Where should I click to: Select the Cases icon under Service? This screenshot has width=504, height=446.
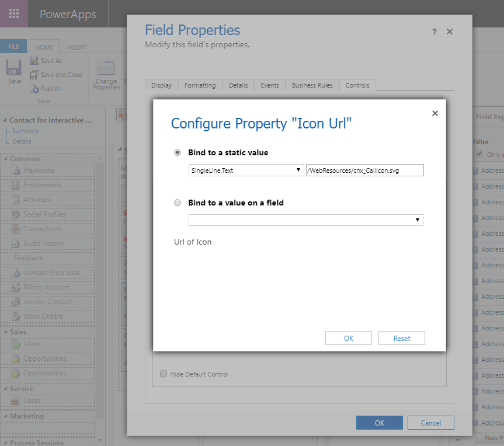tap(16, 400)
